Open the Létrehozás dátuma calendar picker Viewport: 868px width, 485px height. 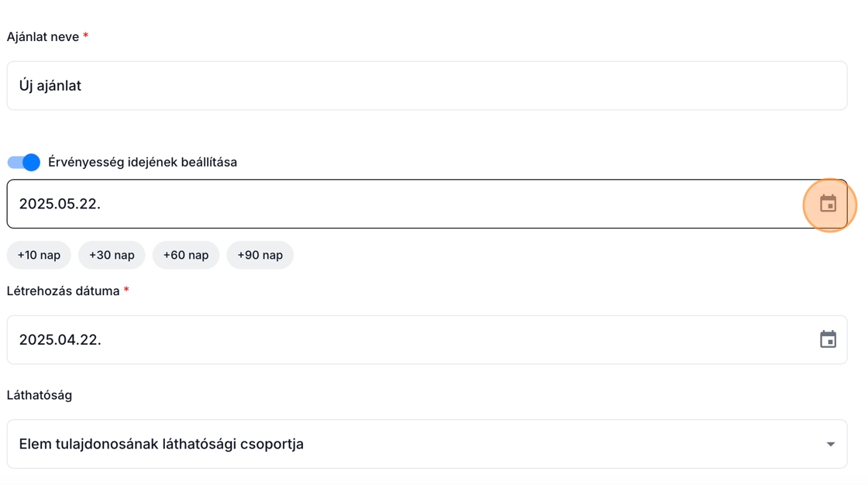click(828, 339)
